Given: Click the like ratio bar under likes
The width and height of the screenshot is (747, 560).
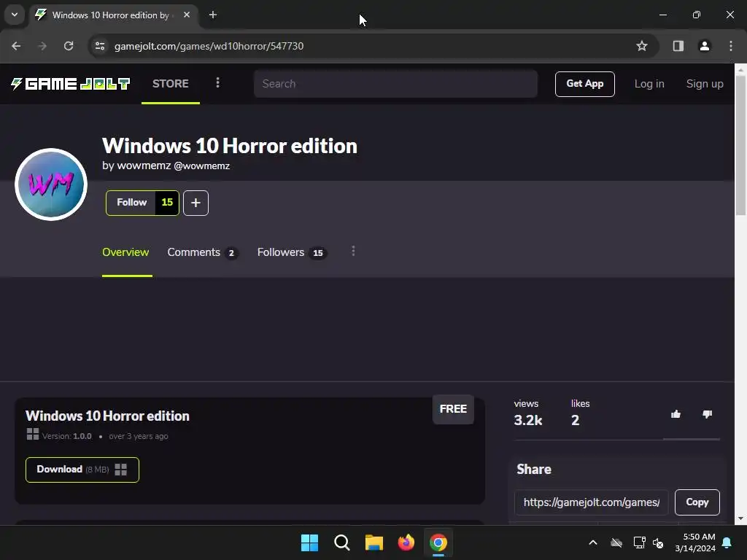Looking at the screenshot, I should click(691, 439).
